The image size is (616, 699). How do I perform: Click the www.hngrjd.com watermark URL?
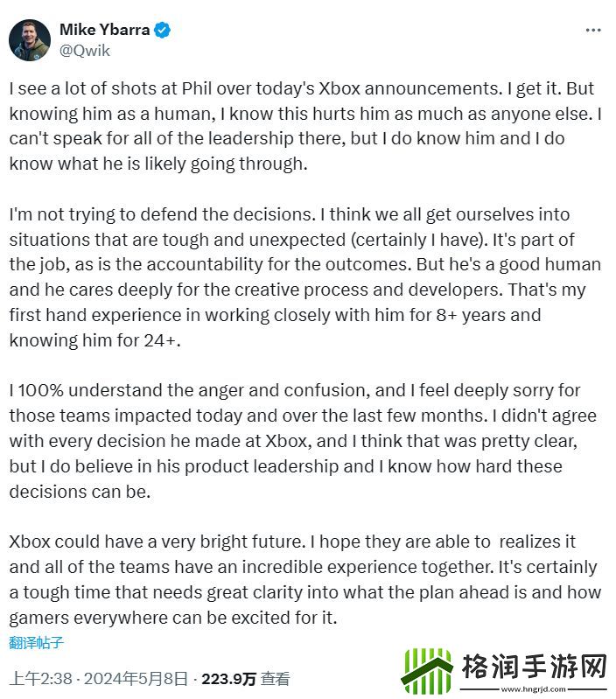click(x=534, y=689)
